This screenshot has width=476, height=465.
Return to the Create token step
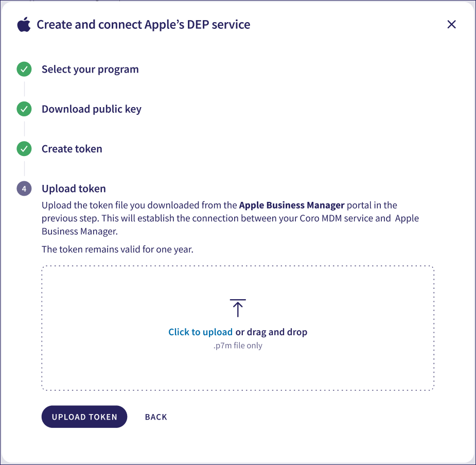(72, 149)
